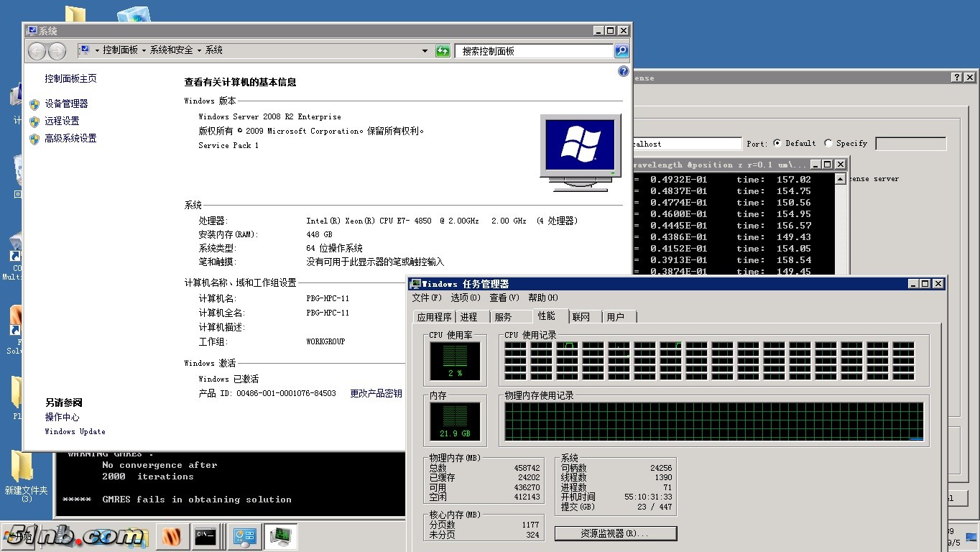
Task: Click the orange striped application taskbar icon
Action: [x=171, y=536]
